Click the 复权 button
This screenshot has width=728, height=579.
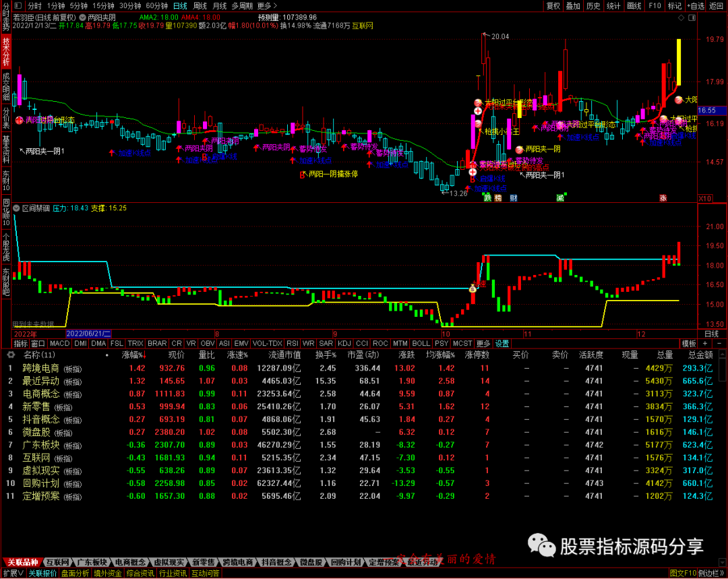[553, 5]
